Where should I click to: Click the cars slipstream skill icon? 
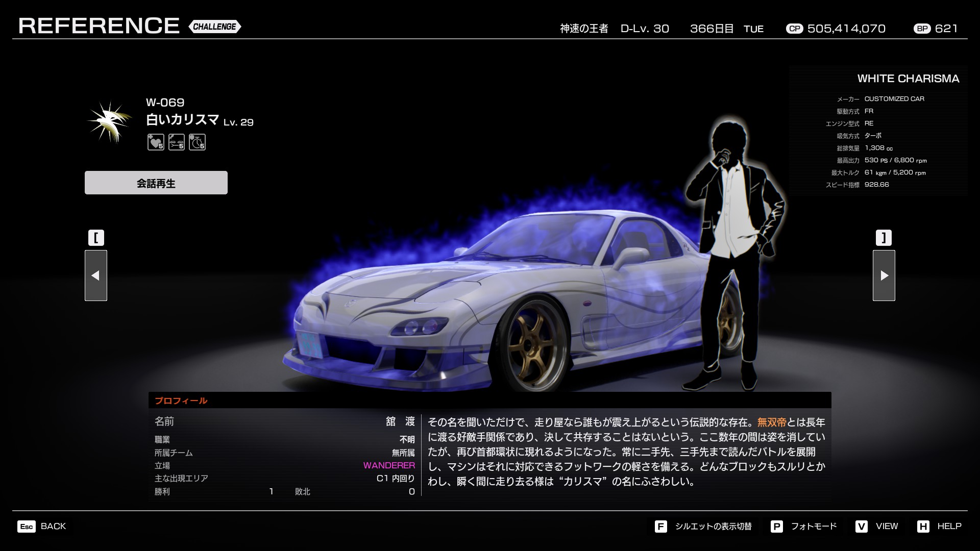point(177,142)
